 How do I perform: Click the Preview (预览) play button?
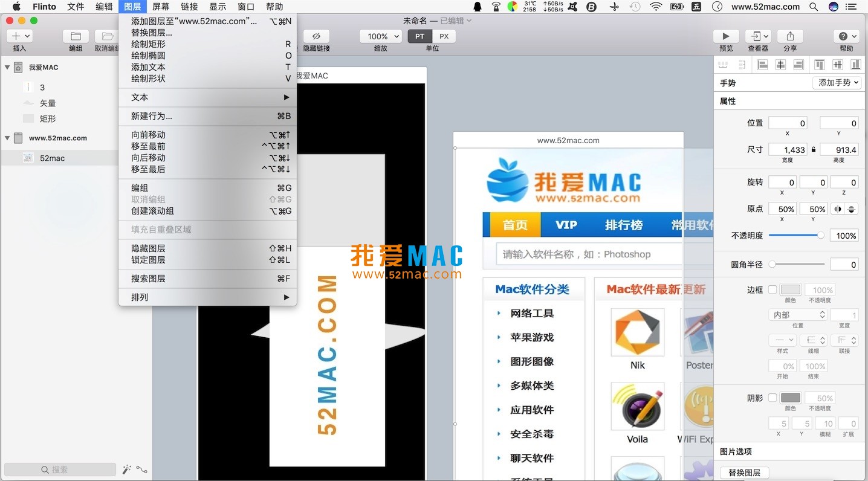(x=726, y=36)
